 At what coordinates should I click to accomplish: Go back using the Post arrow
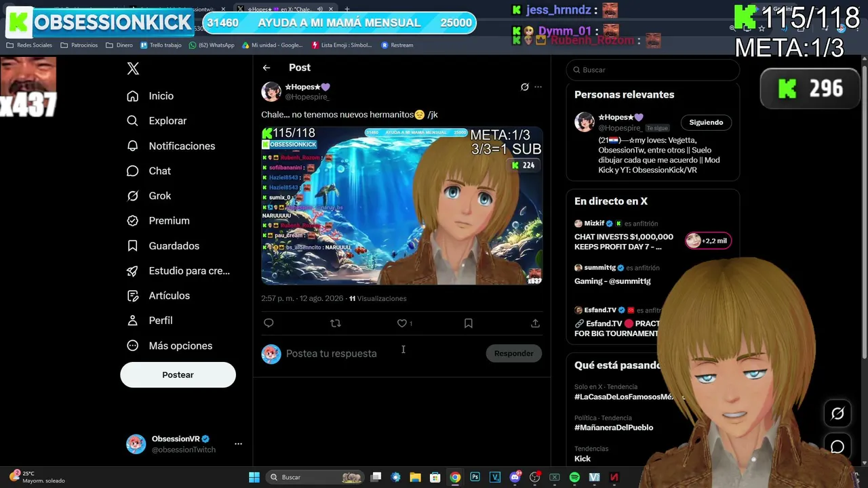coord(267,68)
